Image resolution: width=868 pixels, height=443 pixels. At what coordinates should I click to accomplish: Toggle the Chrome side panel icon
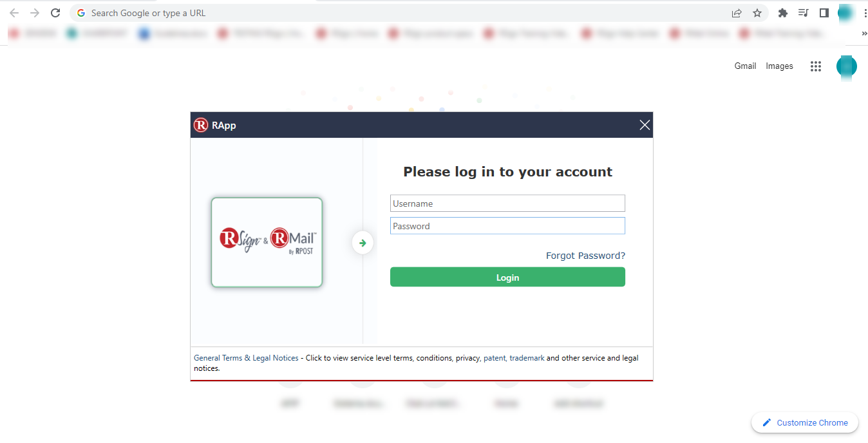[824, 13]
